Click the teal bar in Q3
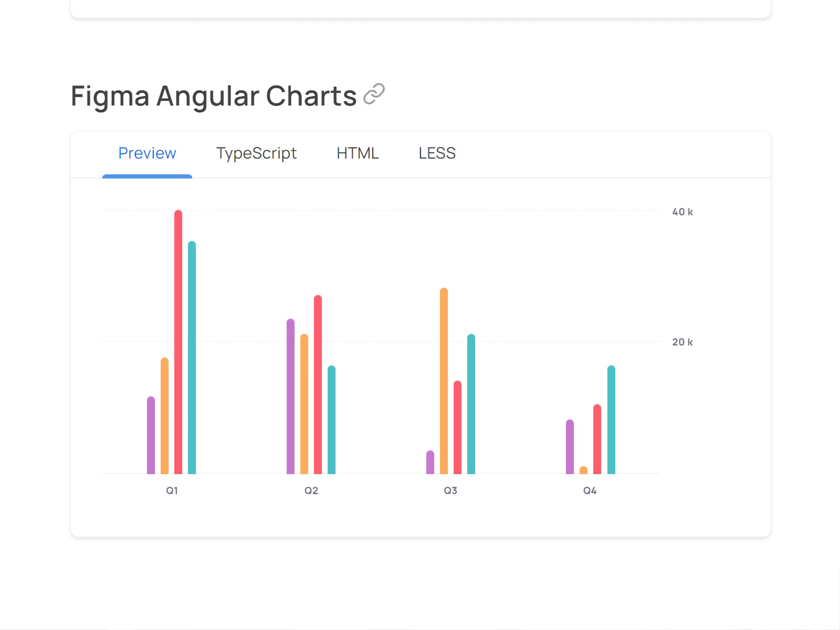Screen dimensions: 840x630 click(x=471, y=404)
